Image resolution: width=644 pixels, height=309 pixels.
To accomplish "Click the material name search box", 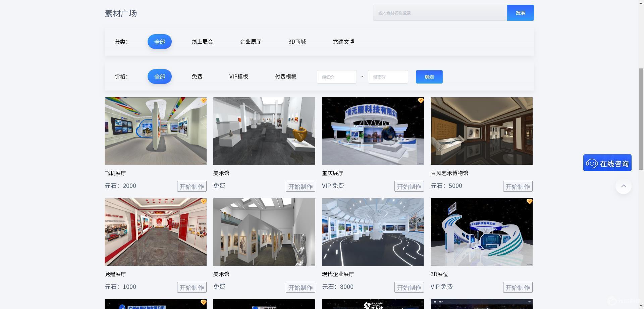I will click(x=440, y=13).
